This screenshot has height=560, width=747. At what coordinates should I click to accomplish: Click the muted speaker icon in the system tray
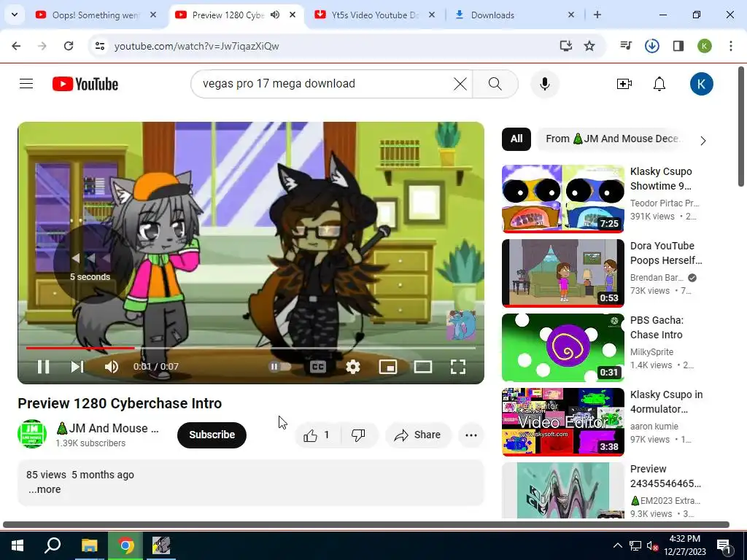[x=652, y=545]
